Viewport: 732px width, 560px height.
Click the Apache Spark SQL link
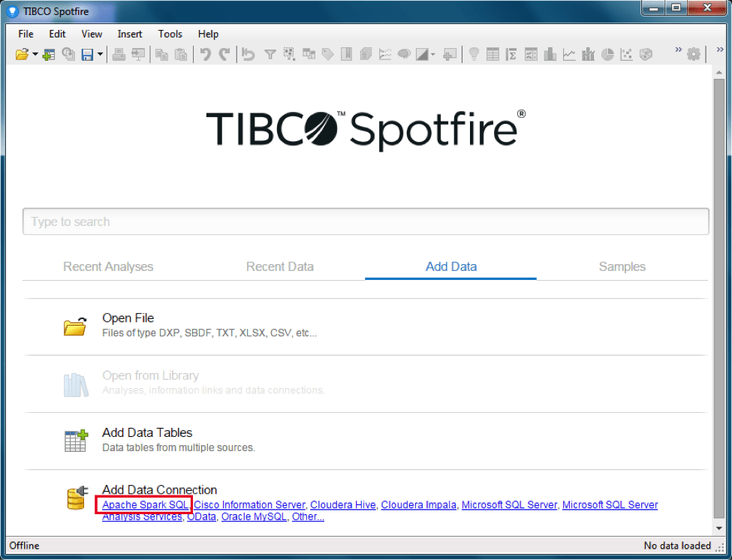pyautogui.click(x=145, y=505)
